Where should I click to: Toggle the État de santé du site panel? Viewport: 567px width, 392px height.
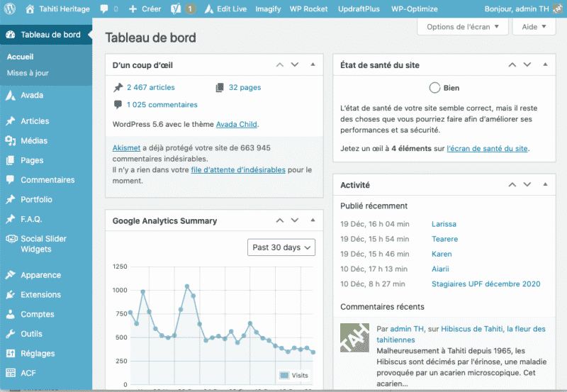[x=545, y=65]
